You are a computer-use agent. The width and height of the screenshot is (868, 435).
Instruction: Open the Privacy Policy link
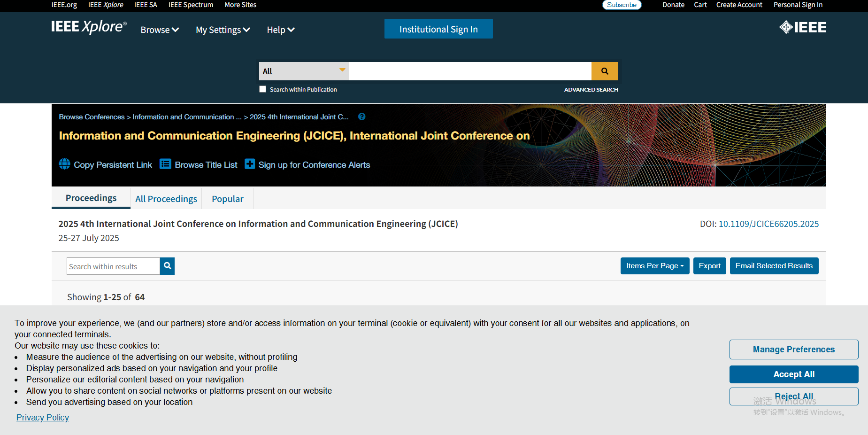tap(43, 418)
